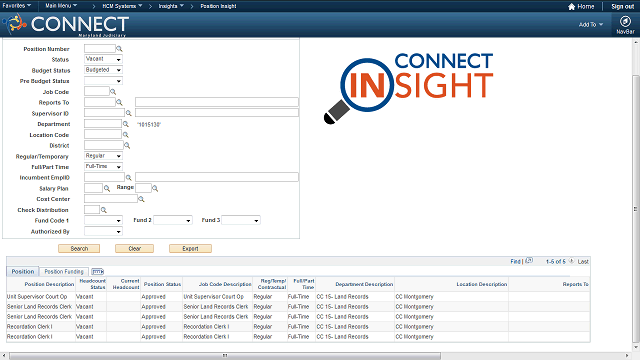Viewport: 640px width, 360px height.
Task: Expand the Fund 3 dropdown
Action: coord(241,220)
